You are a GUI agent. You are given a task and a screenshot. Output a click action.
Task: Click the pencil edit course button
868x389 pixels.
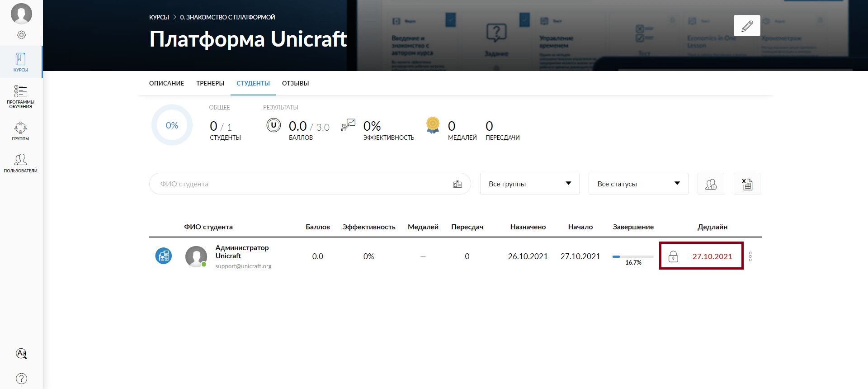click(x=747, y=26)
